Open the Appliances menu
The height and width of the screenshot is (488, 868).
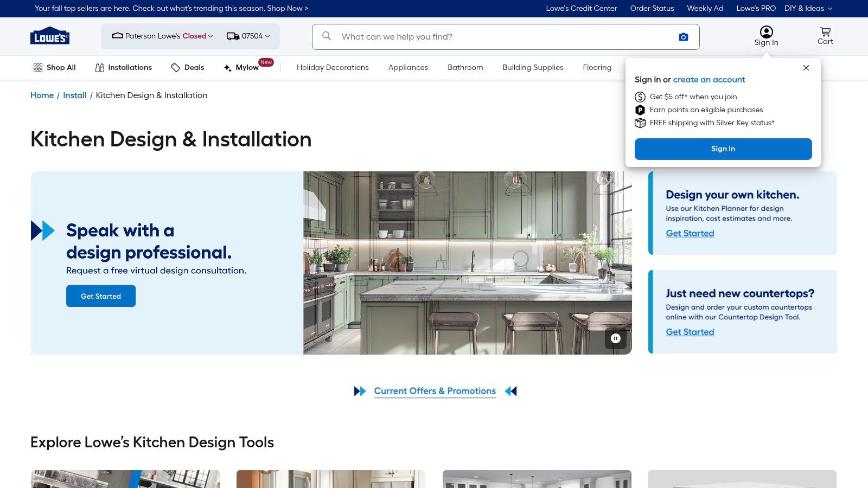point(407,67)
